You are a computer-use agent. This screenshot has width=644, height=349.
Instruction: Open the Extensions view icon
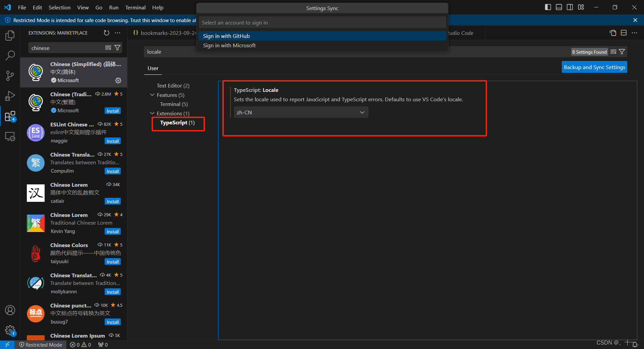click(x=10, y=116)
